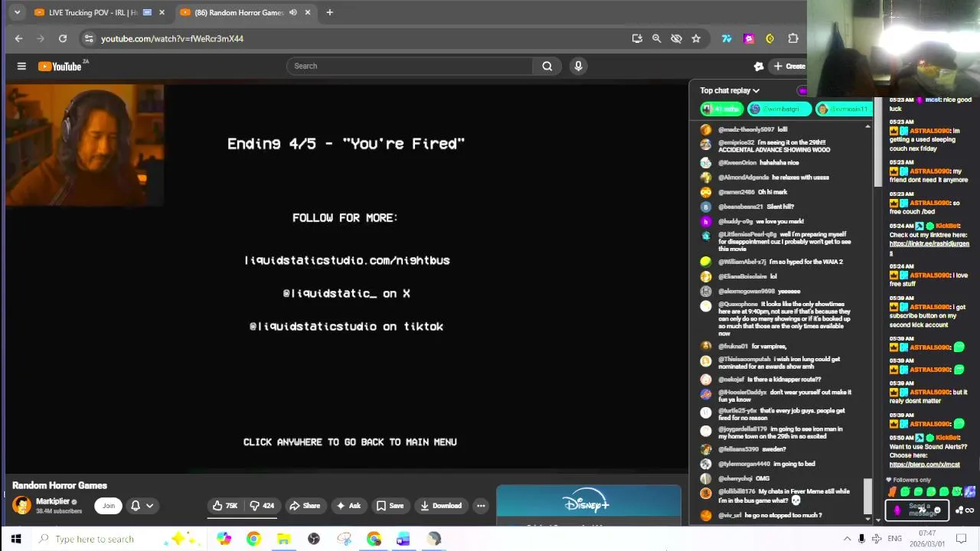
Task: Reload the page with the refresh icon
Action: pyautogui.click(x=63, y=38)
